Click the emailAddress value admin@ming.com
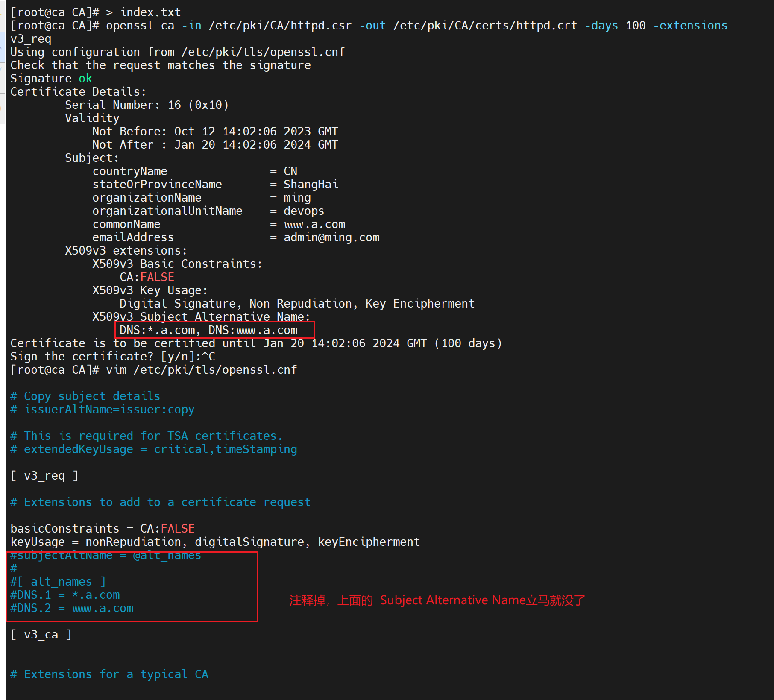 point(331,237)
